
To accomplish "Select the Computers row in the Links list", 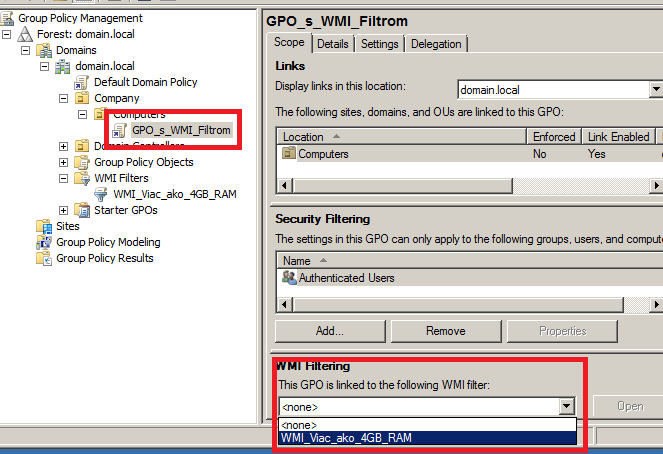I will tap(469, 154).
